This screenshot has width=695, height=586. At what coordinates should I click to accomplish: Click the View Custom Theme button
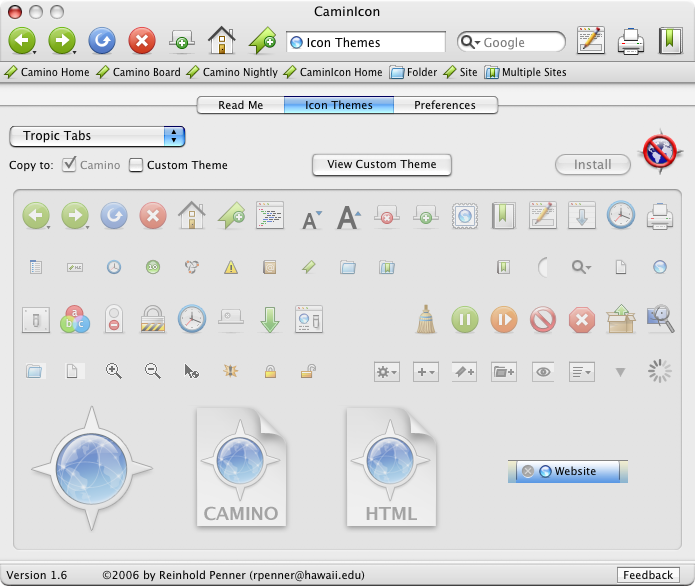[x=382, y=164]
